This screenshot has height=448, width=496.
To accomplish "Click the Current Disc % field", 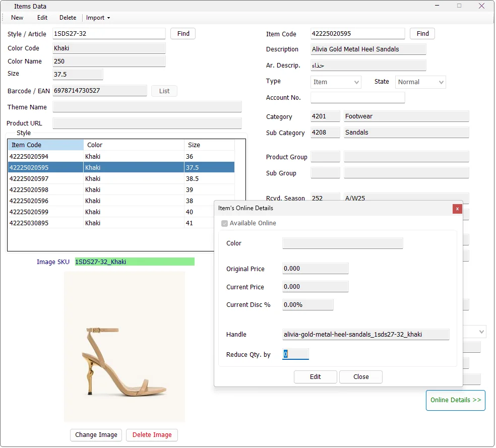I will 308,305.
